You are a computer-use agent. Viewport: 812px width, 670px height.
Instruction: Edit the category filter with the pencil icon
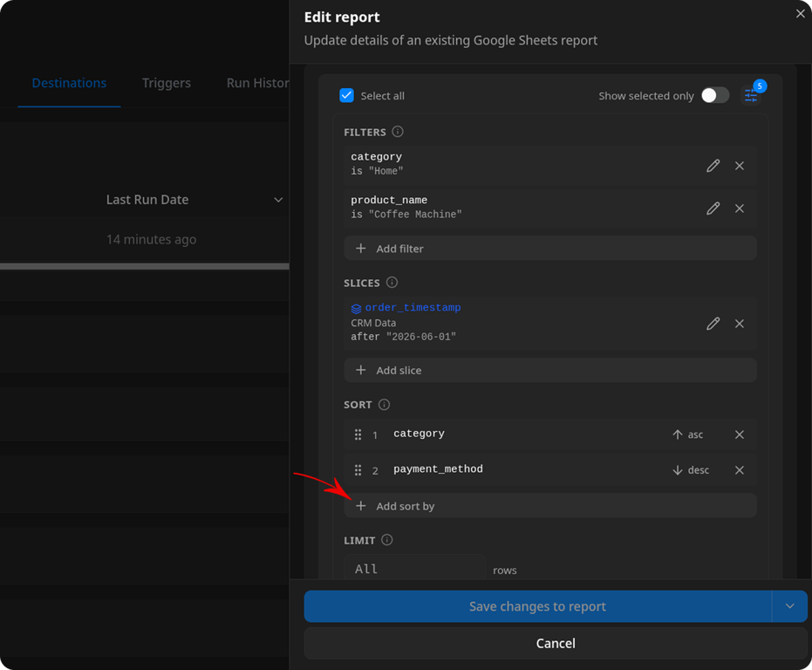(x=713, y=166)
